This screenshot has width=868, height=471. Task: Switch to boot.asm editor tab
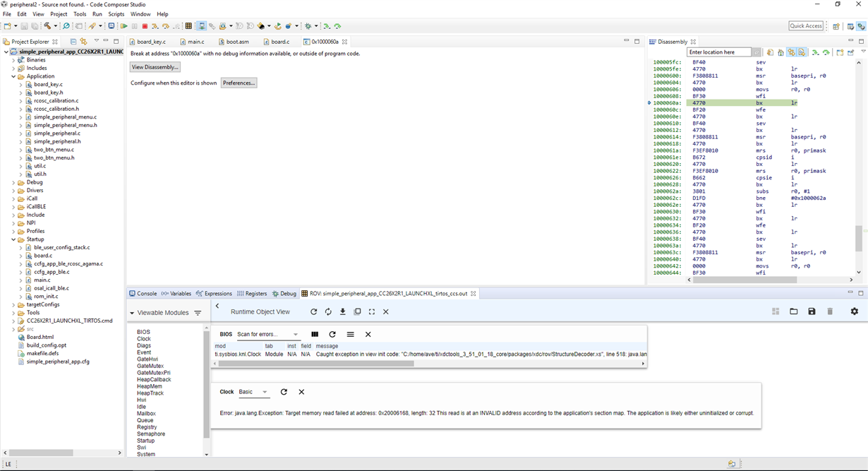[x=233, y=42]
